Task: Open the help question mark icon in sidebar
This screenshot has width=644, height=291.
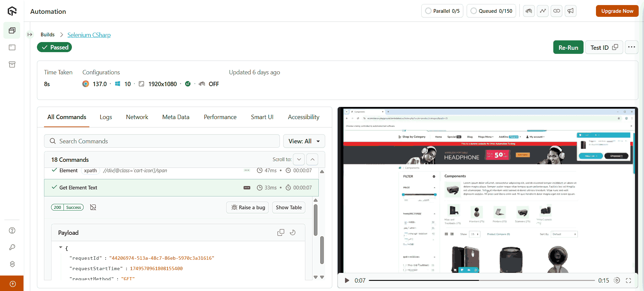Action: [x=12, y=230]
